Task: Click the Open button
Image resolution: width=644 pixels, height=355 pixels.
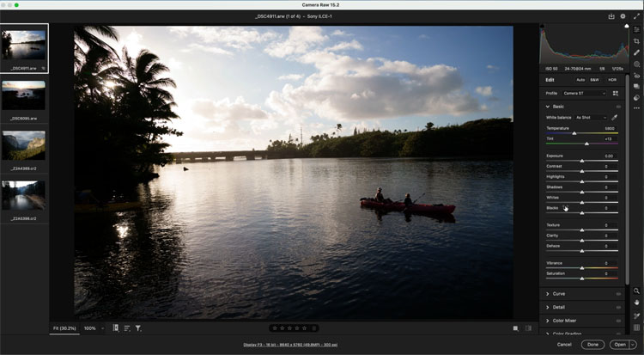Action: coord(620,345)
